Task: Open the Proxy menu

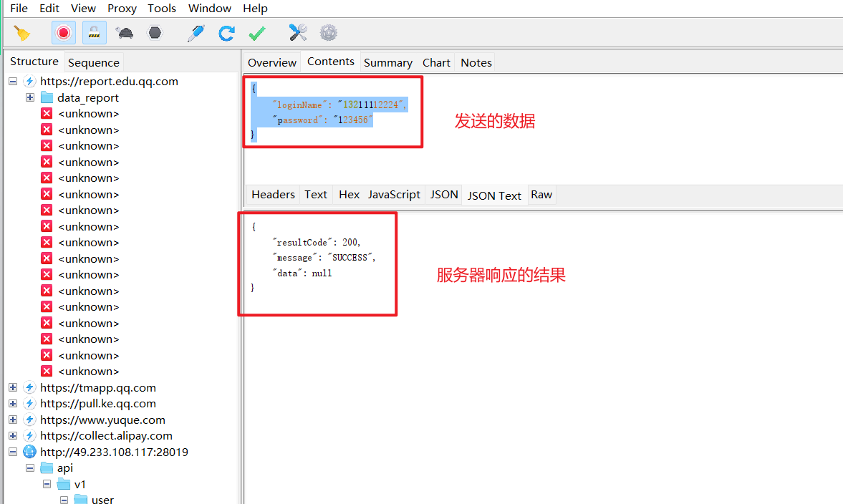Action: [122, 9]
